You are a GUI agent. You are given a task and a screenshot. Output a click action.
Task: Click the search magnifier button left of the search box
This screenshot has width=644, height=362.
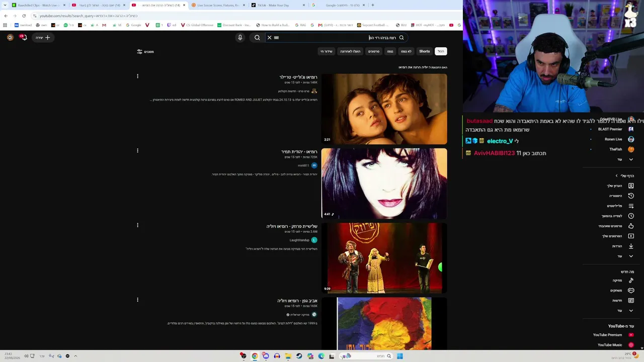(257, 37)
